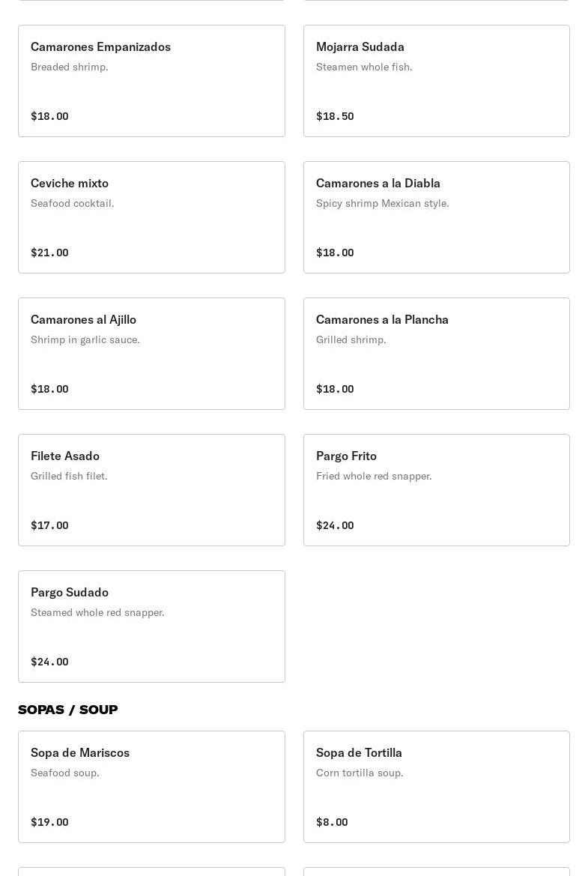
Task: Choose the Ceviche mixto item
Action: [151, 217]
